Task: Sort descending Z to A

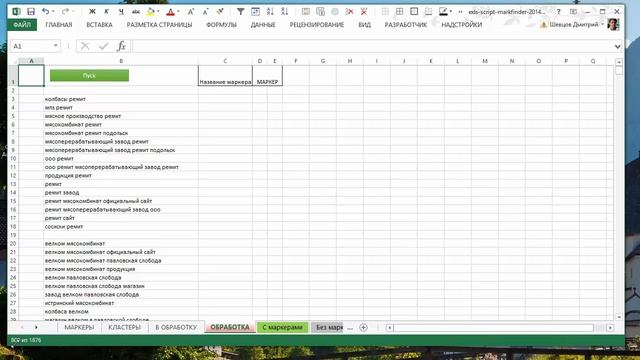Action: pyautogui.click(x=284, y=12)
